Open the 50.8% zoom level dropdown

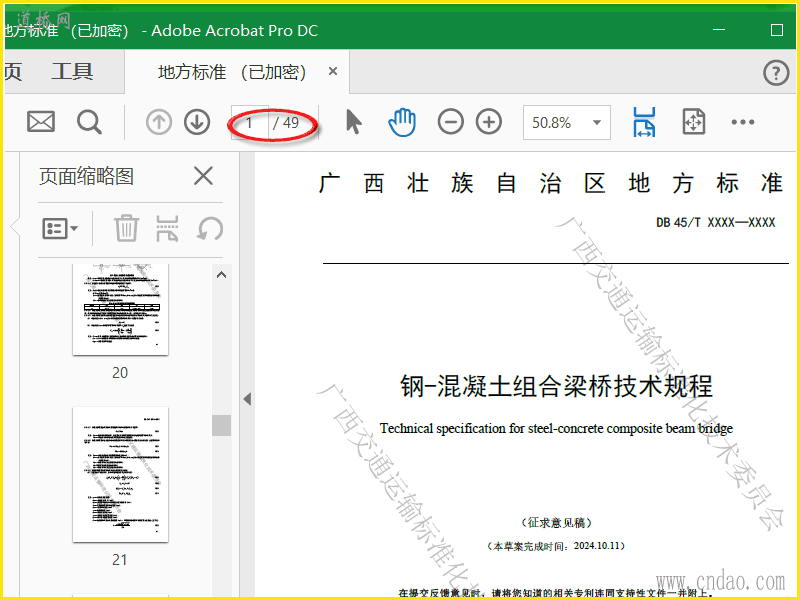566,122
